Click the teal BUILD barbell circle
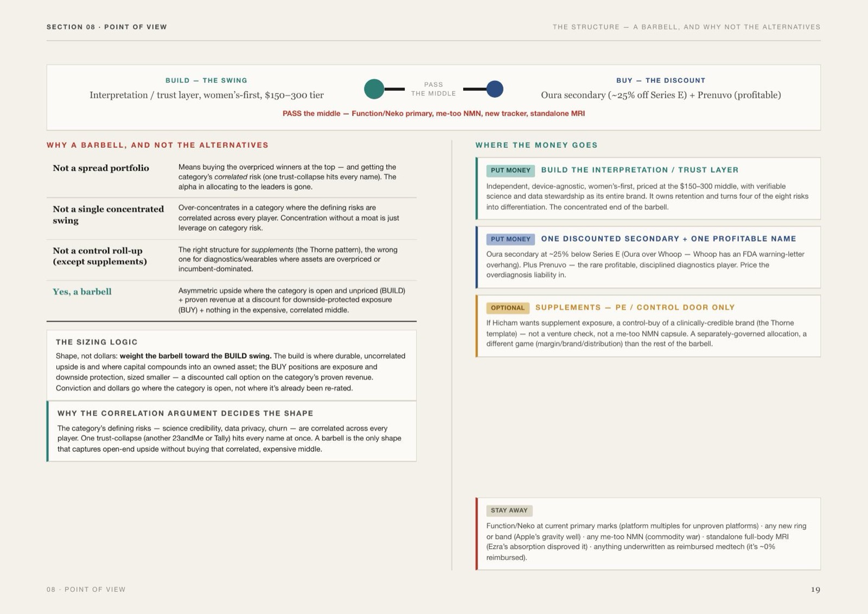 click(374, 89)
